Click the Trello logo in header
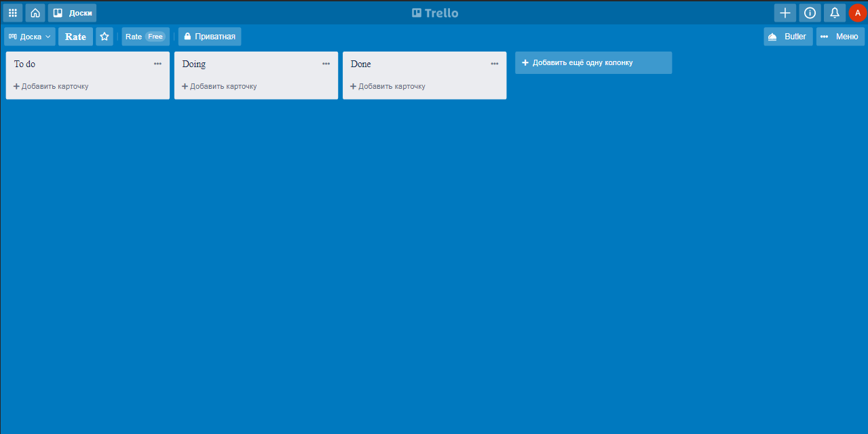 [x=434, y=13]
